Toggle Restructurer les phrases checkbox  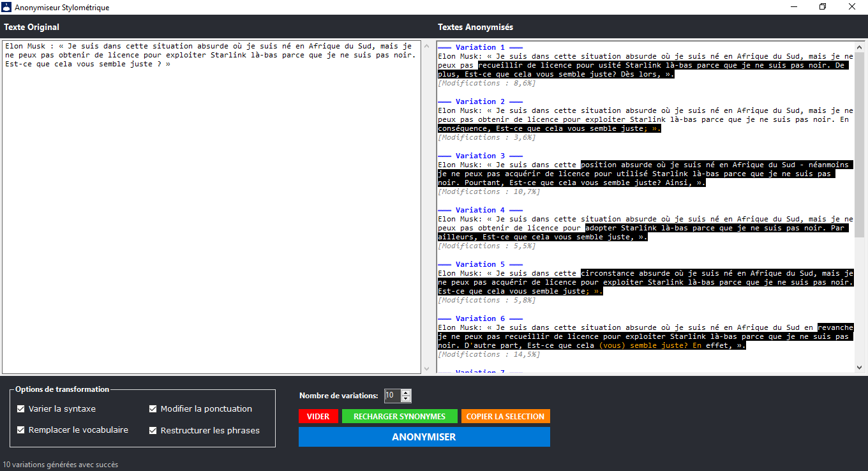[153, 431]
